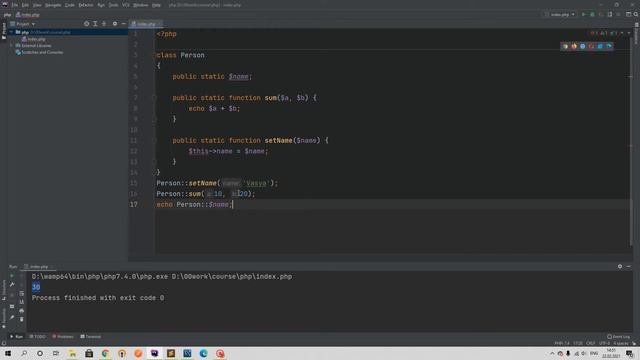This screenshot has width=640, height=360.
Task: Start debugging with the green bug icon
Action: (x=592, y=14)
